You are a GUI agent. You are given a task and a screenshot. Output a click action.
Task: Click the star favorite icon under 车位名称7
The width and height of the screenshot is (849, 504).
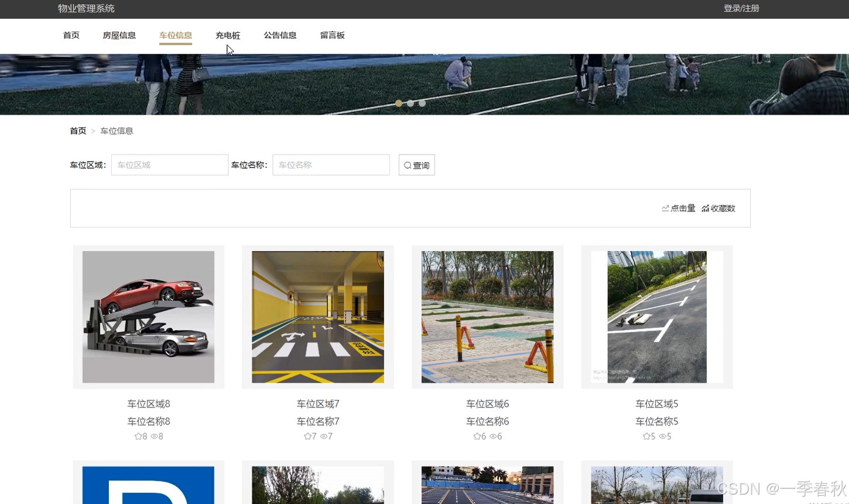pyautogui.click(x=307, y=436)
